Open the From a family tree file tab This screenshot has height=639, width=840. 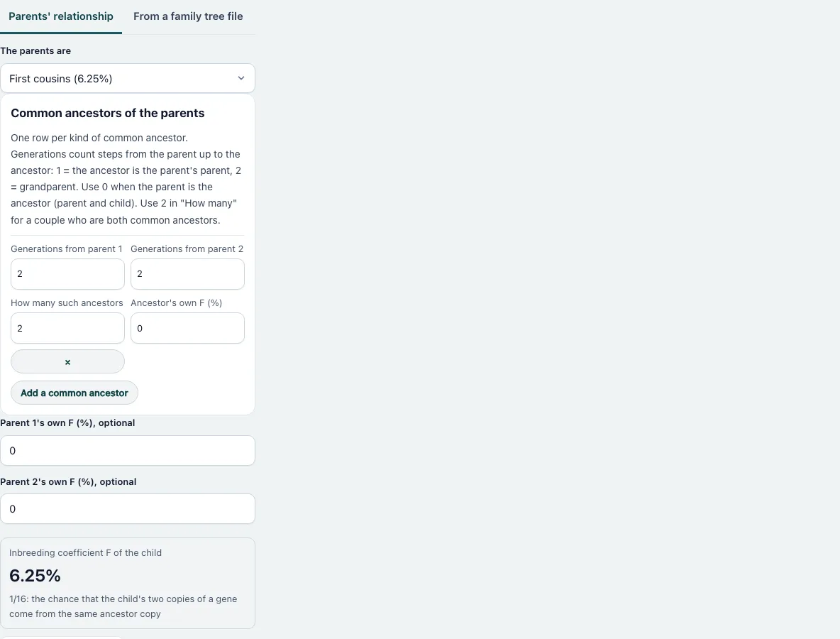click(188, 16)
